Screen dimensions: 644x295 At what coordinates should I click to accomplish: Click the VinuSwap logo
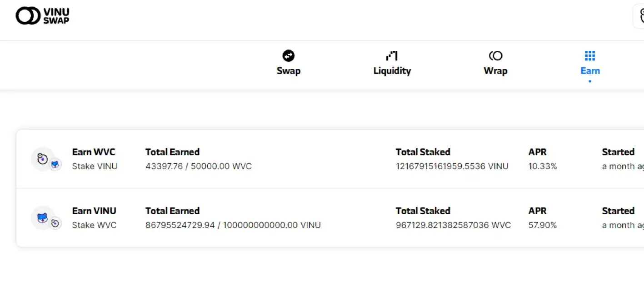pos(42,16)
